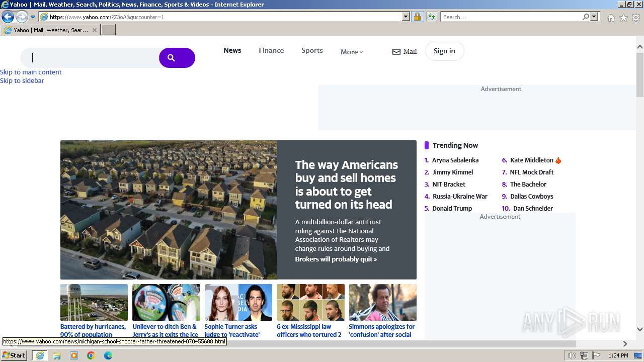Click the IE Forward navigation button
Viewport: 644px width, 362px height.
pos(22,17)
